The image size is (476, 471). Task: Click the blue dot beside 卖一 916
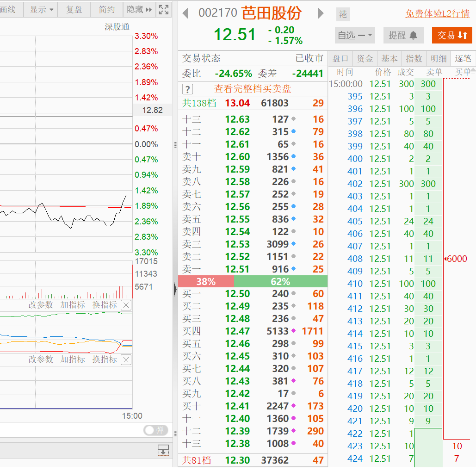point(294,269)
